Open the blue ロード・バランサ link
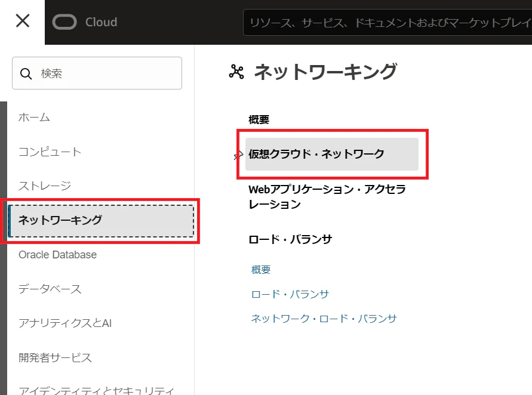Image resolution: width=532 pixels, height=395 pixels. click(x=290, y=294)
